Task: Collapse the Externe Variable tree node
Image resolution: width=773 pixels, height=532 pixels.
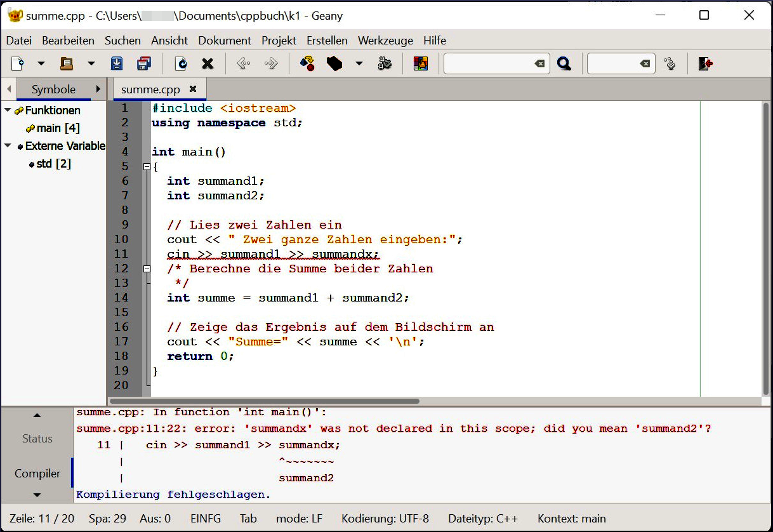Action: (x=8, y=146)
